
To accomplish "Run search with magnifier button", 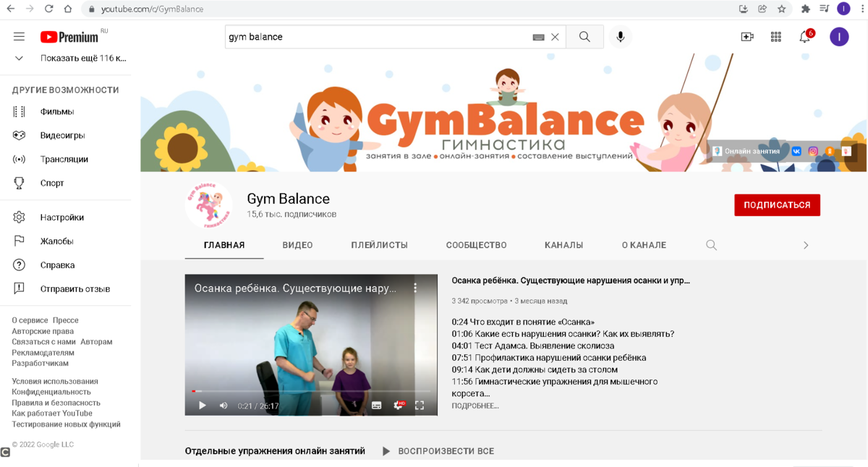I will (584, 37).
